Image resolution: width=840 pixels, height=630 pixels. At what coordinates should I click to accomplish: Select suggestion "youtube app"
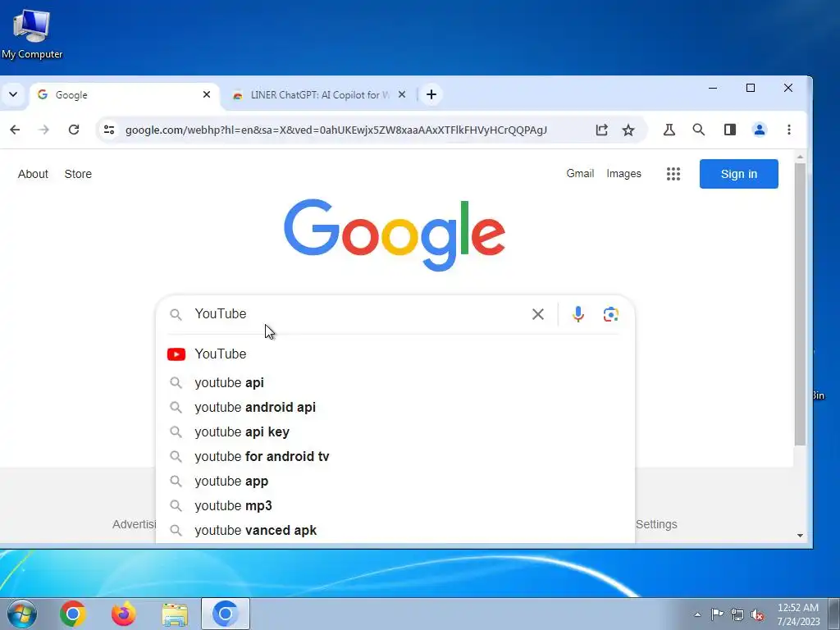click(395, 481)
